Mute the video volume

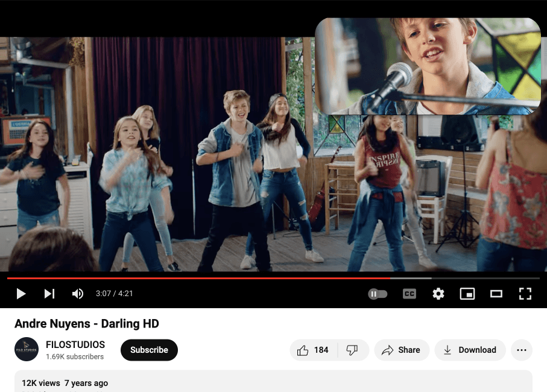tap(78, 294)
